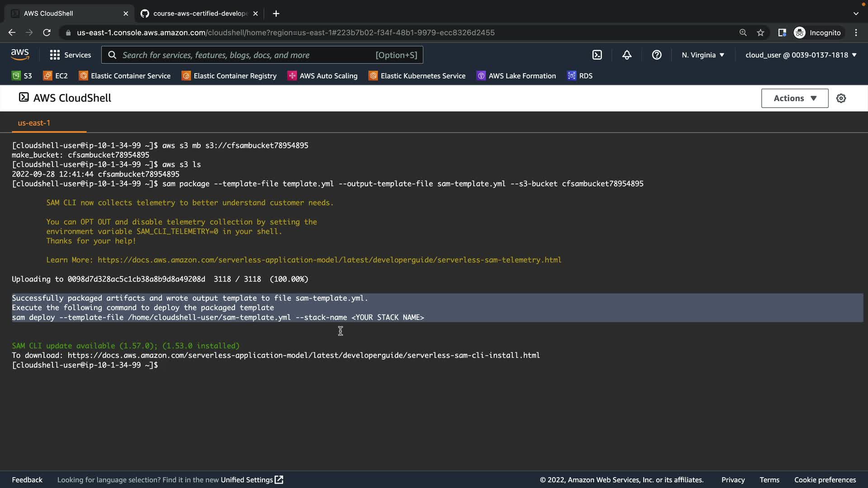
Task: Switch to the course-aws-certified-developer GitHub tab
Action: [199, 14]
